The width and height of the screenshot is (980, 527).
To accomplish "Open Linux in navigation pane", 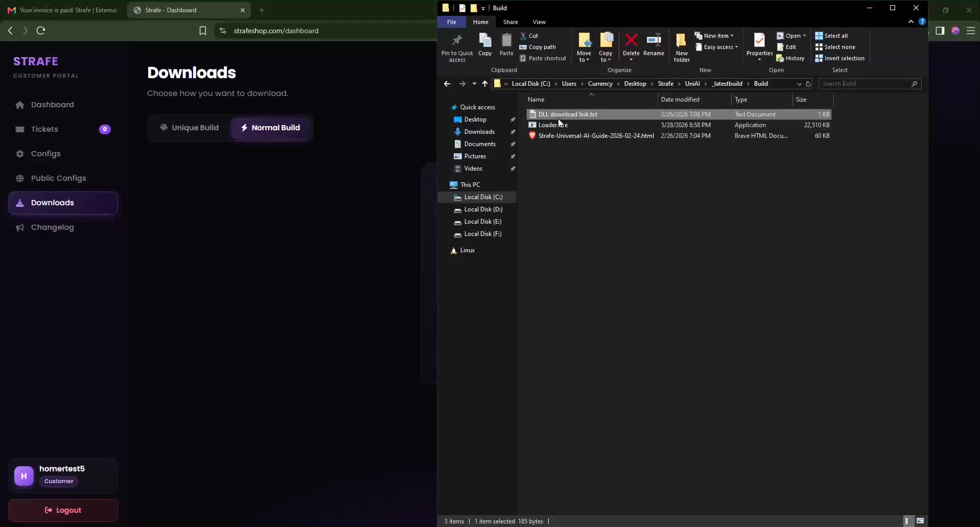I will point(467,250).
